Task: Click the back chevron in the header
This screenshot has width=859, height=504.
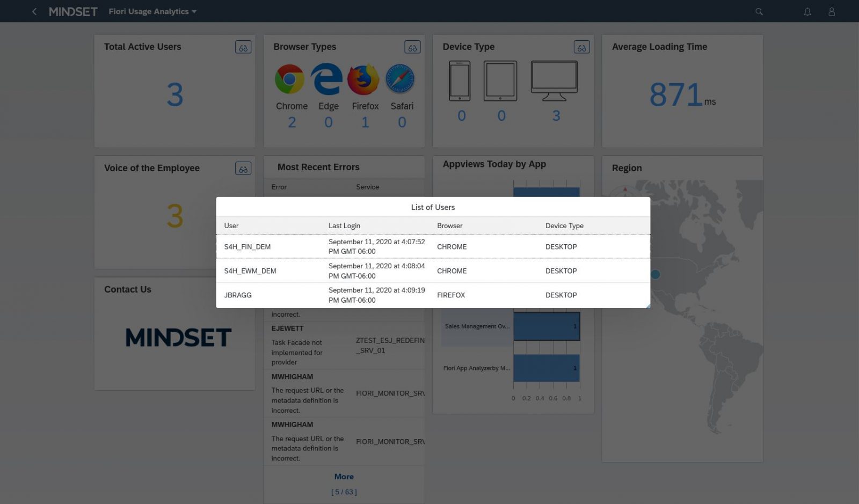Action: [34, 11]
